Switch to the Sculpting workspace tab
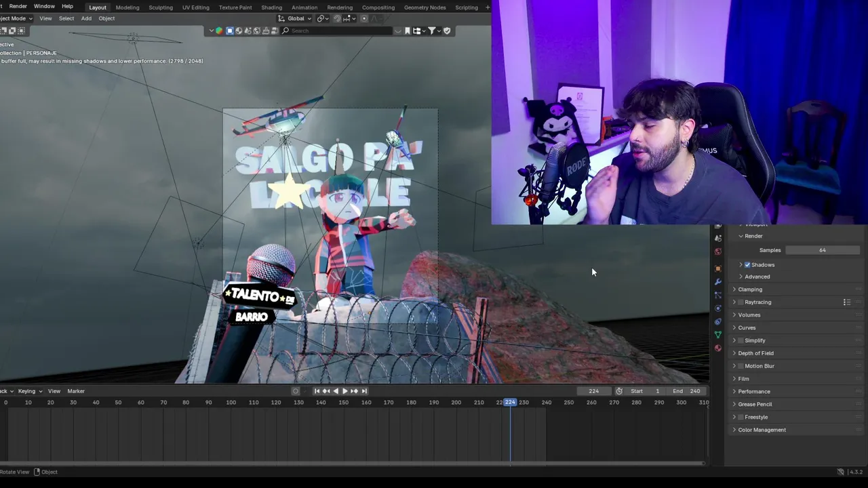 (161, 7)
